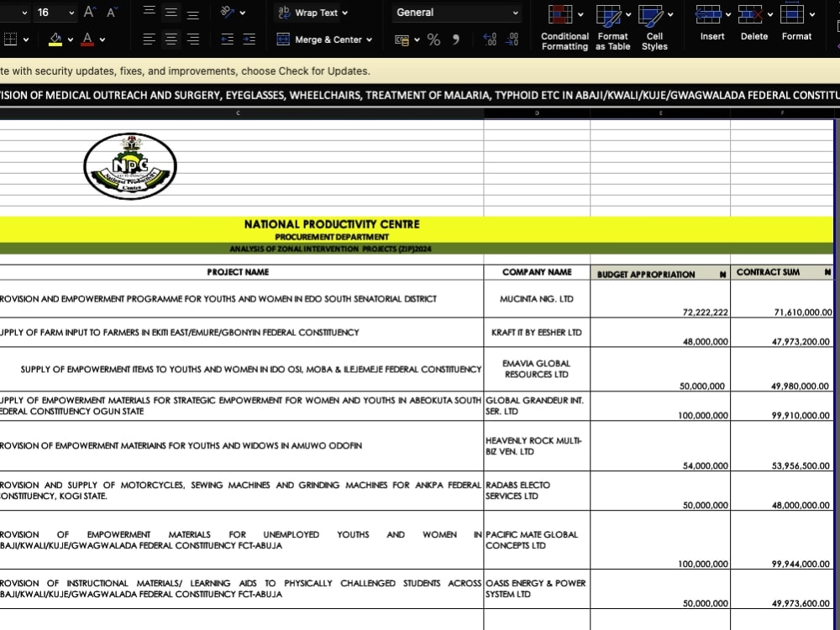
Task: Click the Format cells icon
Action: pyautogui.click(x=792, y=13)
